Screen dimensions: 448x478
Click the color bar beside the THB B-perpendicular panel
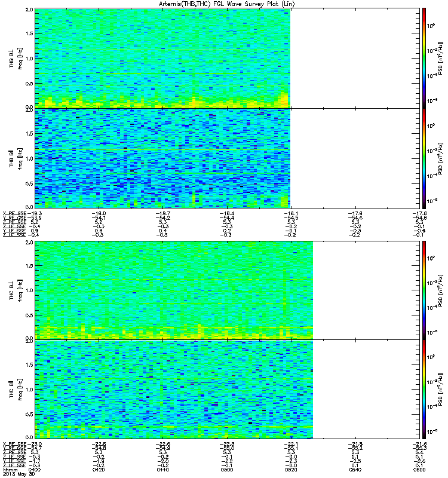tap(424, 58)
